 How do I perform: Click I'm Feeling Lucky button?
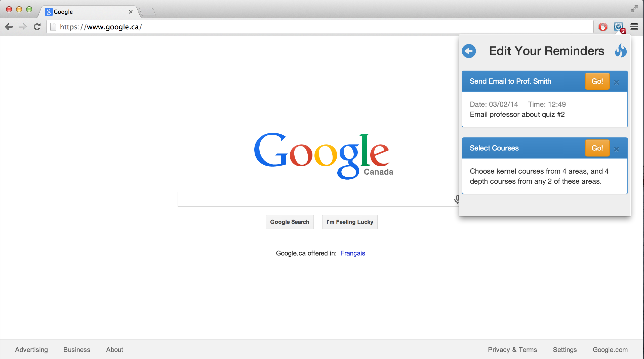point(350,222)
